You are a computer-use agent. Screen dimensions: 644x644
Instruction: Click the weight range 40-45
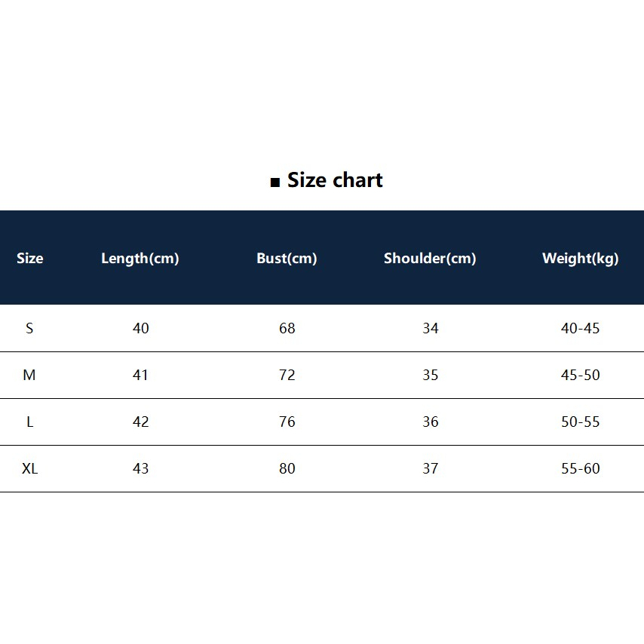point(581,328)
